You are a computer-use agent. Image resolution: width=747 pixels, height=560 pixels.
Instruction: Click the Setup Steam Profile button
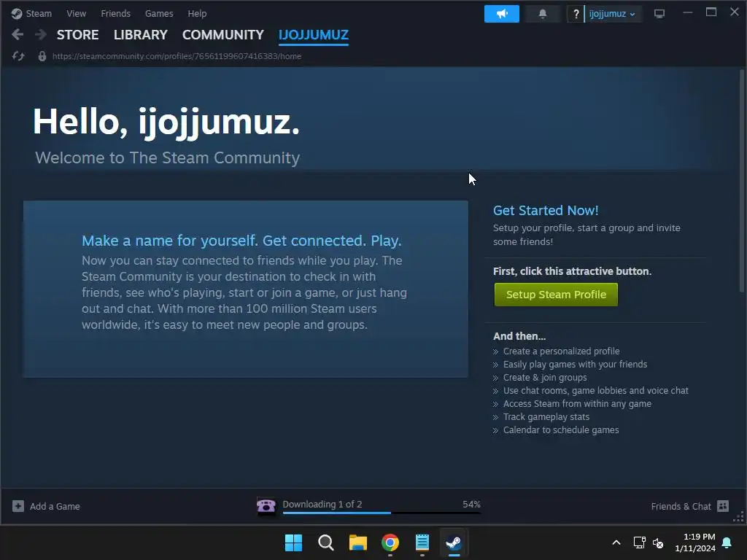click(556, 295)
